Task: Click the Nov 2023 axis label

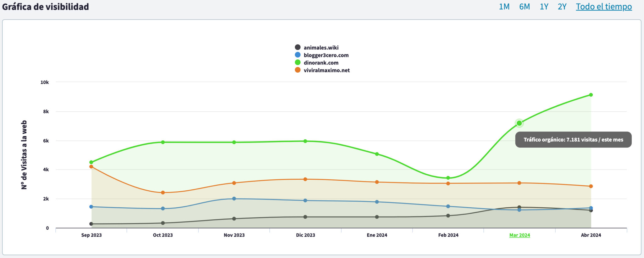Action: tap(234, 235)
